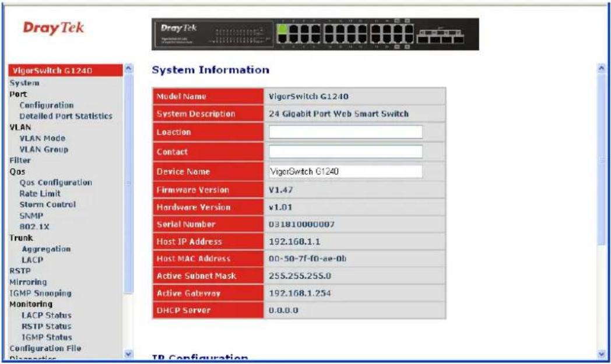Click main page scroll up arrow

click(x=602, y=69)
